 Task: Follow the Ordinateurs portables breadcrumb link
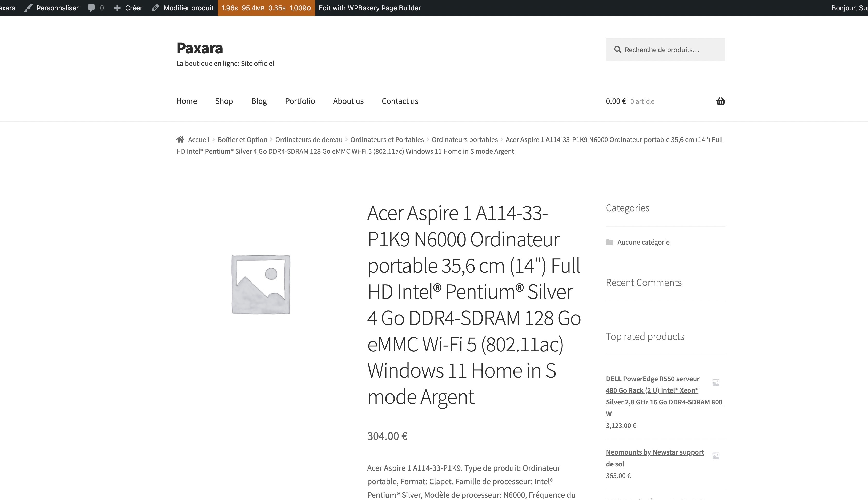[x=464, y=139]
